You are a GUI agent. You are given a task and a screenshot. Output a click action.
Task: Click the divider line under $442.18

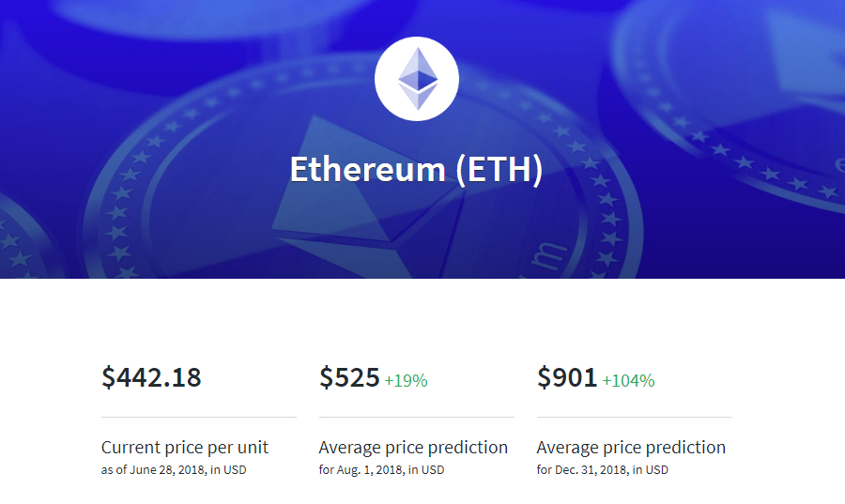(x=199, y=417)
